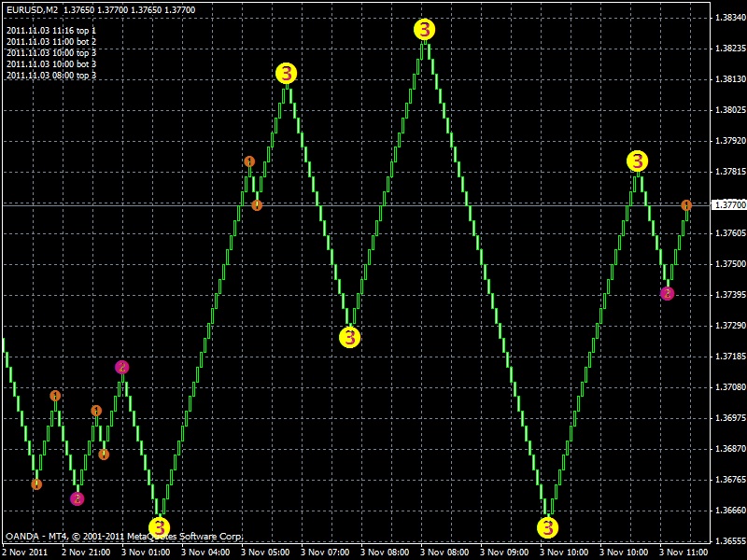
Task: Click magenta 2 marker at peak near 1.37185
Action: click(x=122, y=367)
